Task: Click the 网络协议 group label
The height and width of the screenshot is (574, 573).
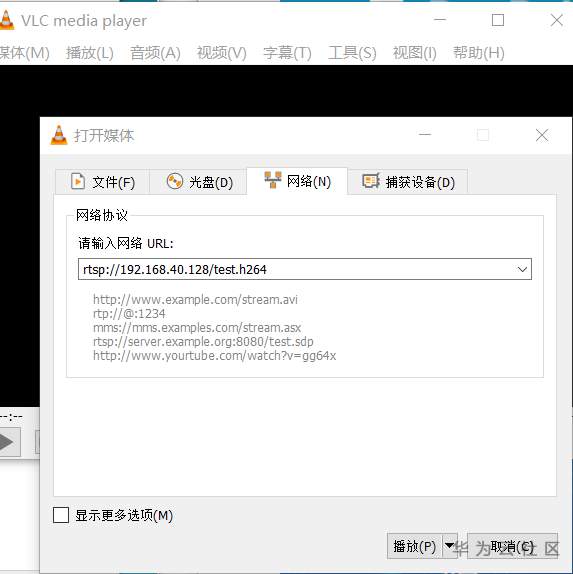Action: tap(101, 215)
